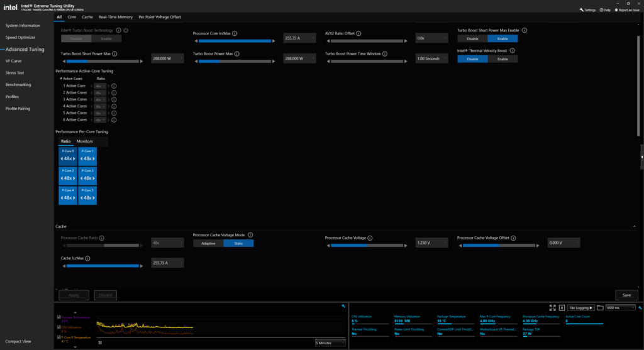Image resolution: width=644 pixels, height=350 pixels.
Task: Pause the graph playback
Action: (x=100, y=342)
